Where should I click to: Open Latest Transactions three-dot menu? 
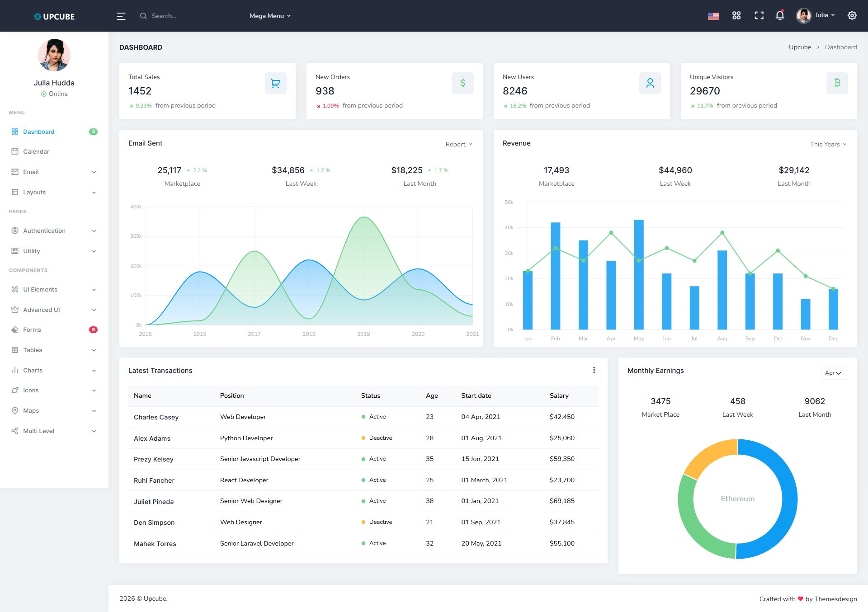[594, 370]
